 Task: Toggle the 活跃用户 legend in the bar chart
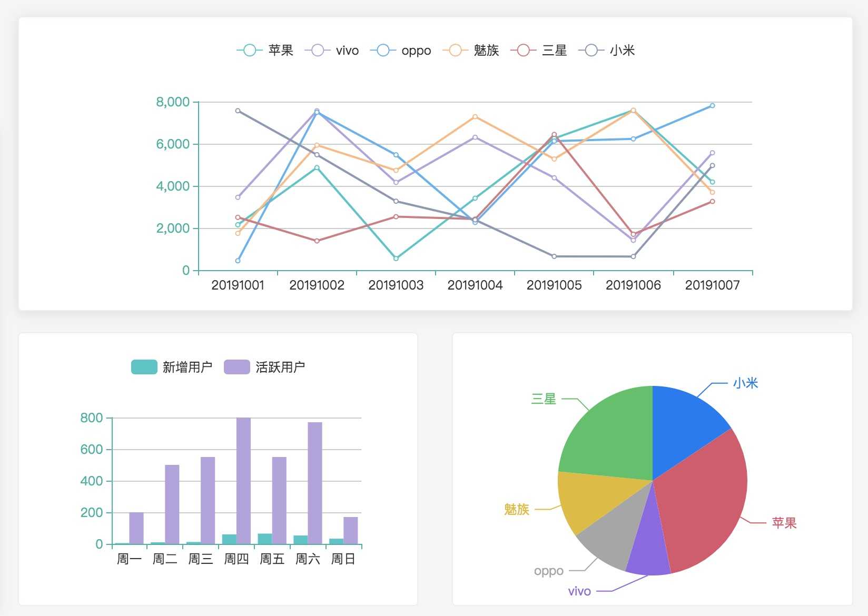[264, 367]
